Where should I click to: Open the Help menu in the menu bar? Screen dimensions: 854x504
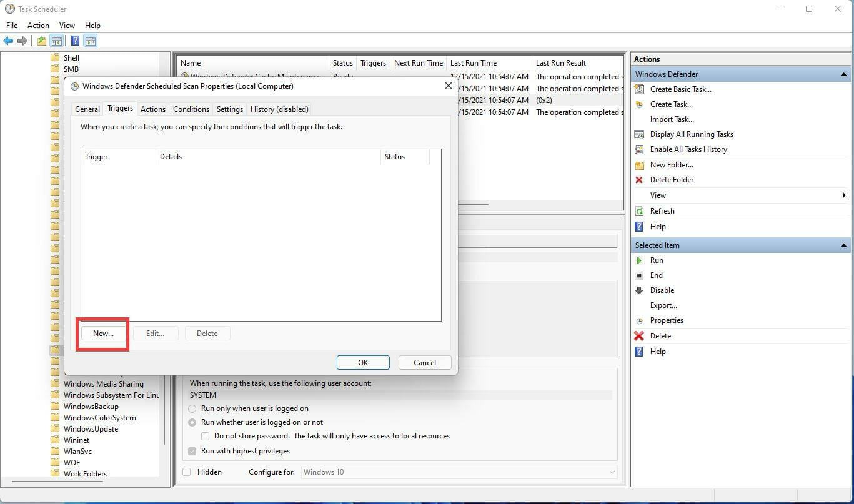pos(92,26)
